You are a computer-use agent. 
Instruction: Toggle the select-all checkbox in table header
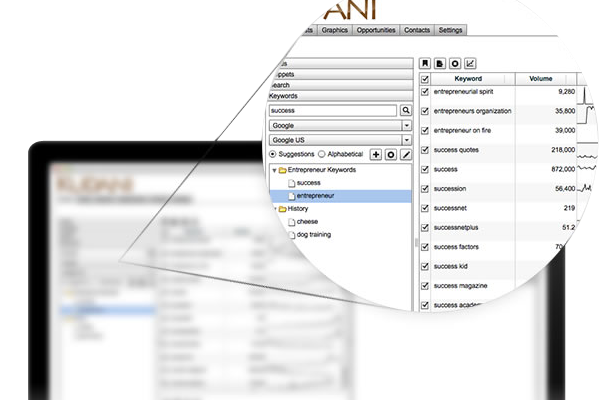[425, 79]
